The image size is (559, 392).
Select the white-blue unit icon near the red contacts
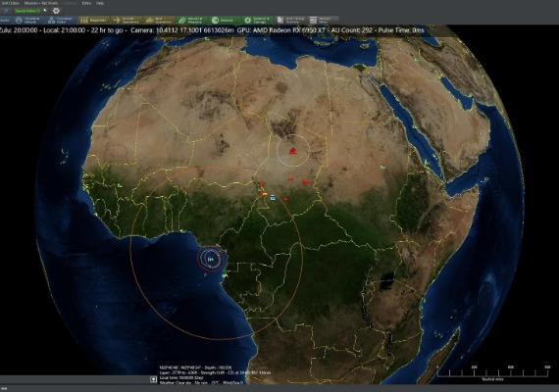[273, 197]
